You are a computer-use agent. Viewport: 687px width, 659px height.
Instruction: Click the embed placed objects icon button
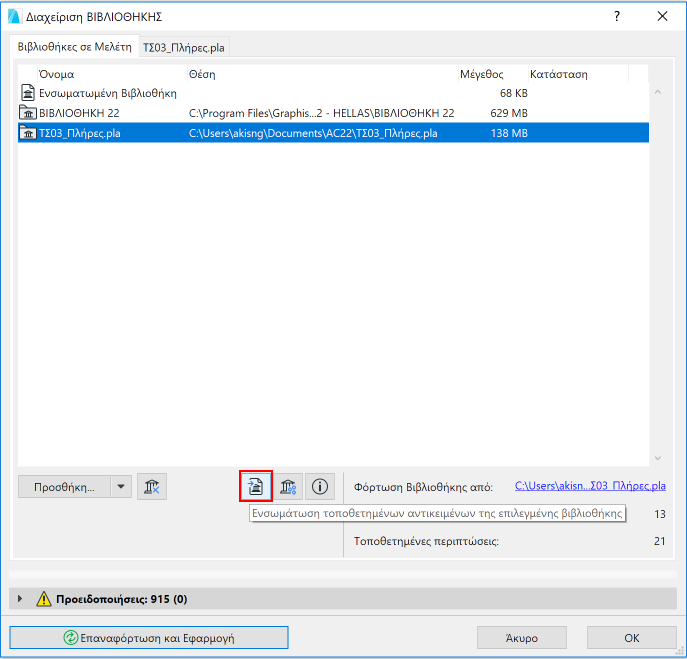point(256,486)
